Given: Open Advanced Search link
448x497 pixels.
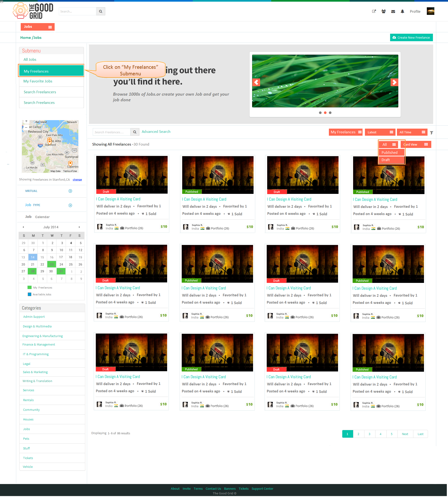Looking at the screenshot, I should pos(156,132).
